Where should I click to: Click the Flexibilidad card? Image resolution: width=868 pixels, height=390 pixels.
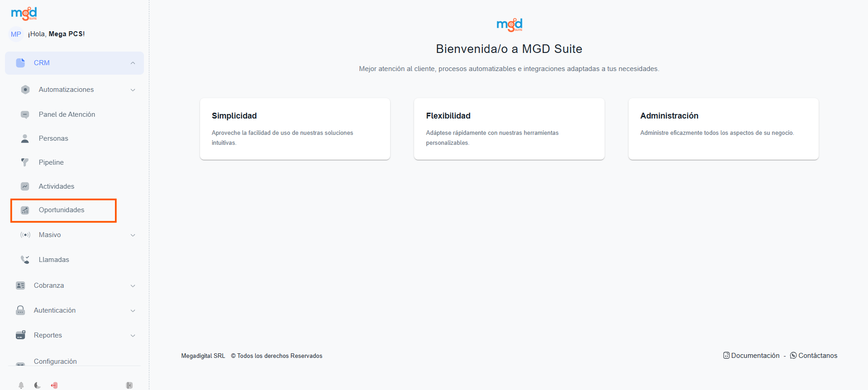tap(509, 129)
